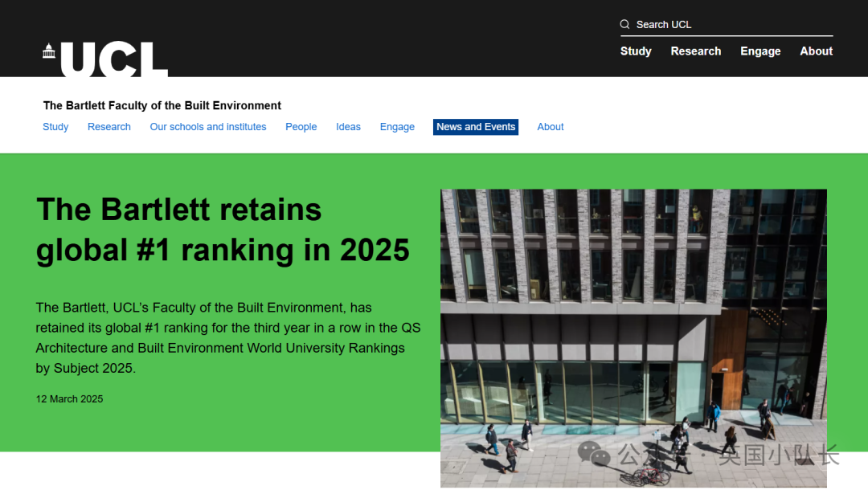Open Our schools and institutes
This screenshot has width=868, height=490.
[208, 127]
